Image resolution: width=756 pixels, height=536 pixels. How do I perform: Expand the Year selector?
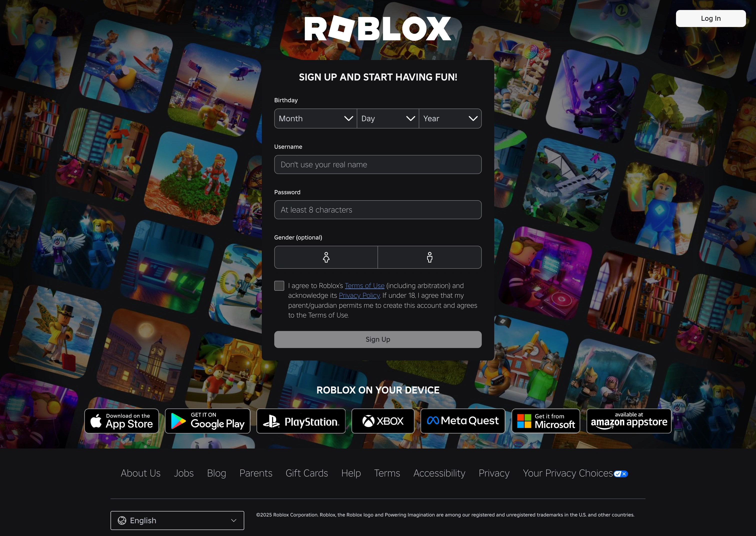(x=450, y=118)
